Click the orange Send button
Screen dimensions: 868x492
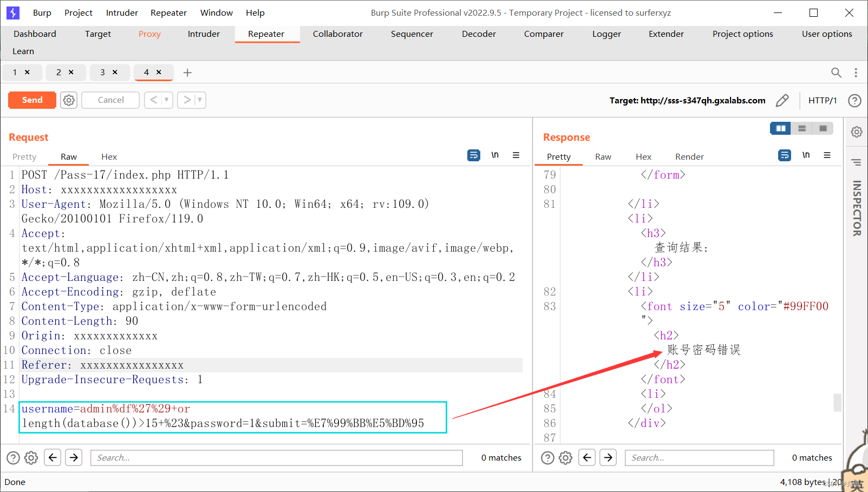[x=32, y=100]
